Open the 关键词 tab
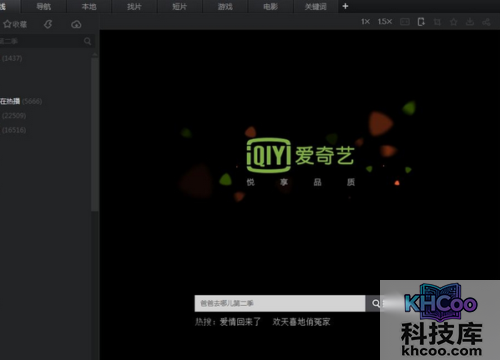The width and height of the screenshot is (500, 360). click(x=316, y=6)
